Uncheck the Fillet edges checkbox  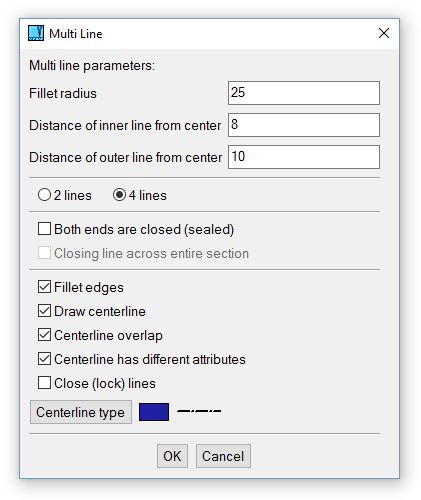point(44,287)
